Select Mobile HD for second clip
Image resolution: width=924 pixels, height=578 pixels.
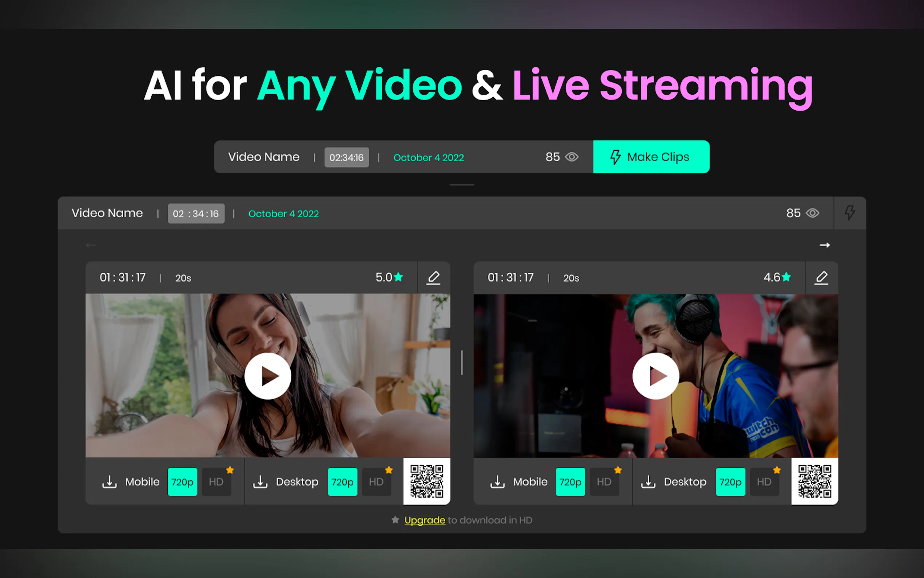click(x=604, y=482)
